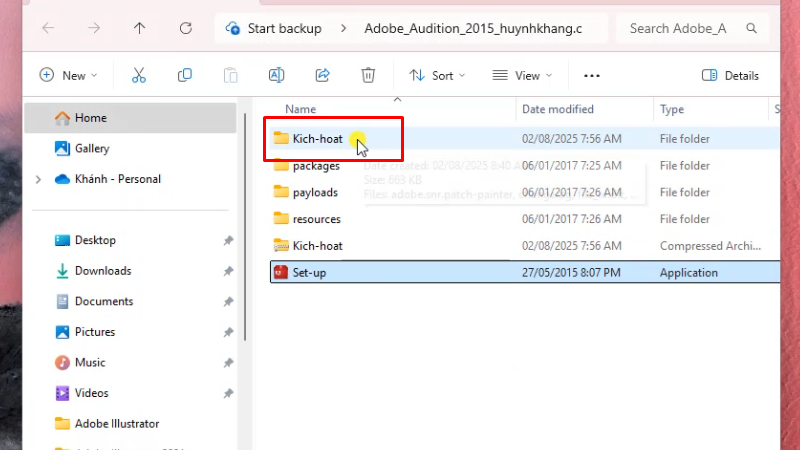Click the 27/05/2015 8:07 PM date cell
The height and width of the screenshot is (450, 800).
click(571, 272)
